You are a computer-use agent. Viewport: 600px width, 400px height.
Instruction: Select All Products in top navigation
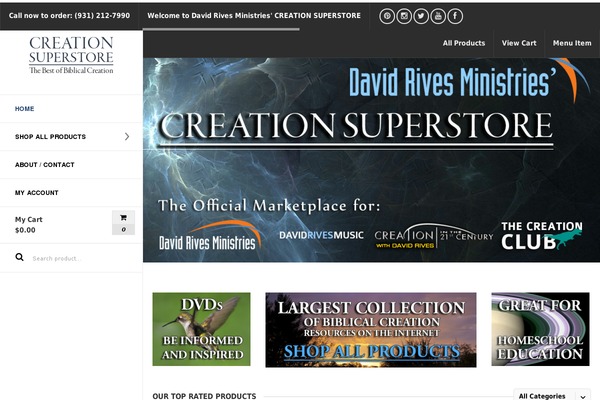coord(464,43)
